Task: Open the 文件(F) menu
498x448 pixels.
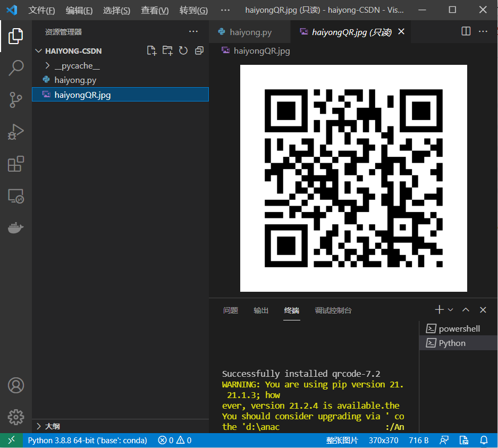Action: pos(41,10)
